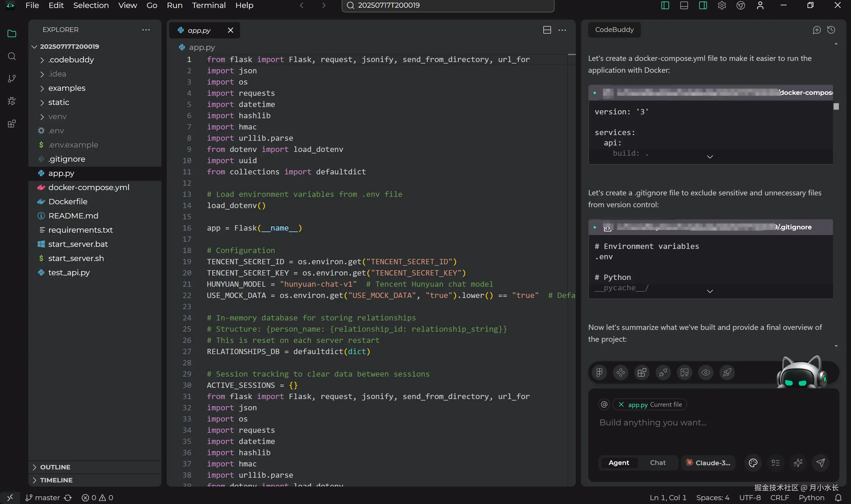Click the plug integration icon
The width and height of the screenshot is (851, 504).
663,372
